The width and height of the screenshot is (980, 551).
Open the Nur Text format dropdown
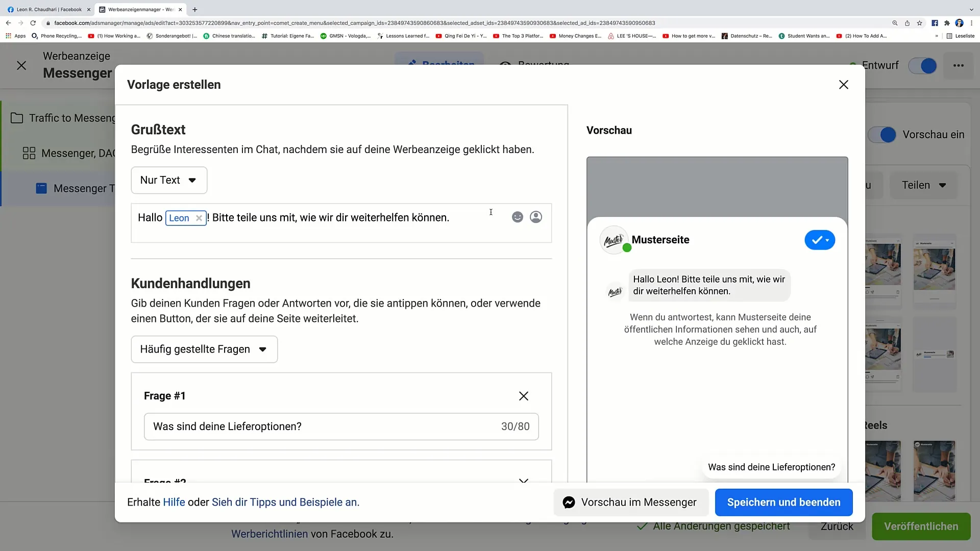pos(168,180)
